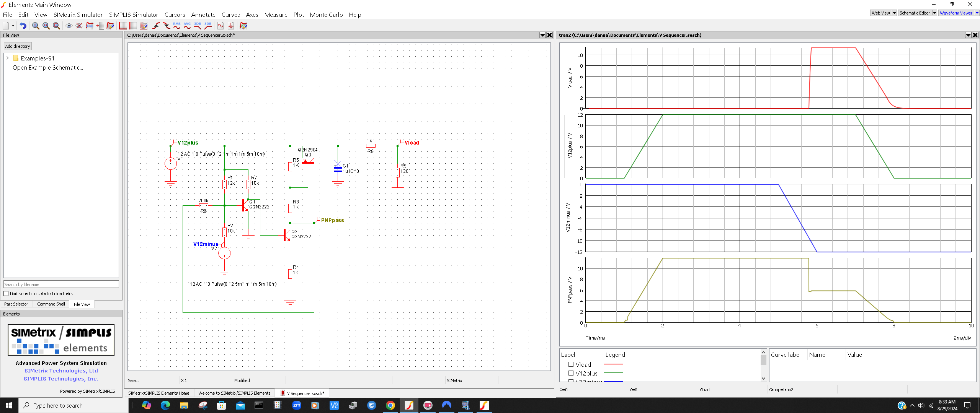Click the blue undo arrow icon
The height and width of the screenshot is (413, 980).
[x=23, y=26]
